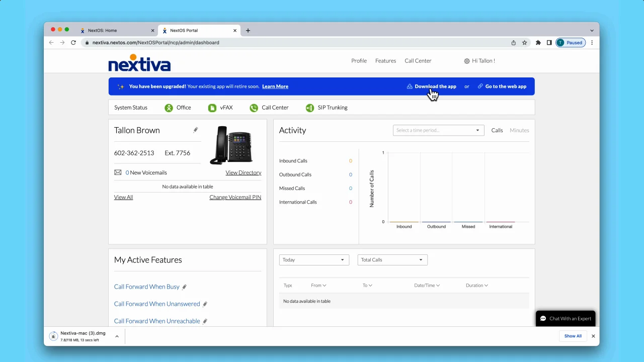644x362 pixels.
Task: Click the settings gear next to Hi Tallon
Action: [x=467, y=61]
